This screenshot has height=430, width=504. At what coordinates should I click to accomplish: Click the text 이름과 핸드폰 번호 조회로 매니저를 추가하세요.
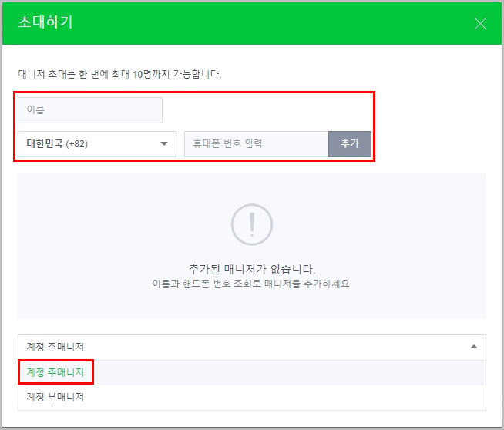(x=252, y=284)
